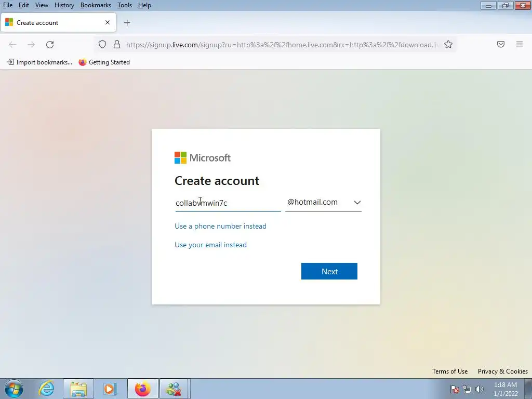The image size is (532, 399).
Task: Open tracking protection shield icon
Action: coord(102,45)
